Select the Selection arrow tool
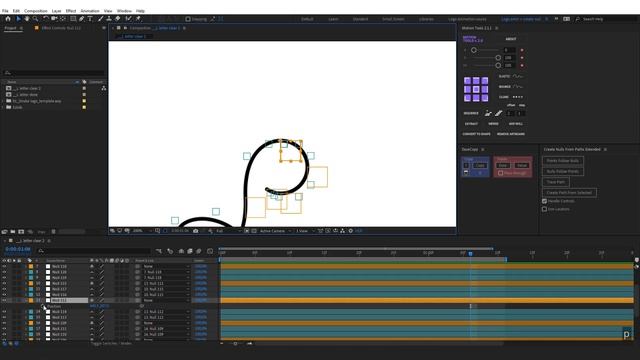The width and height of the screenshot is (640, 360). click(x=18, y=19)
